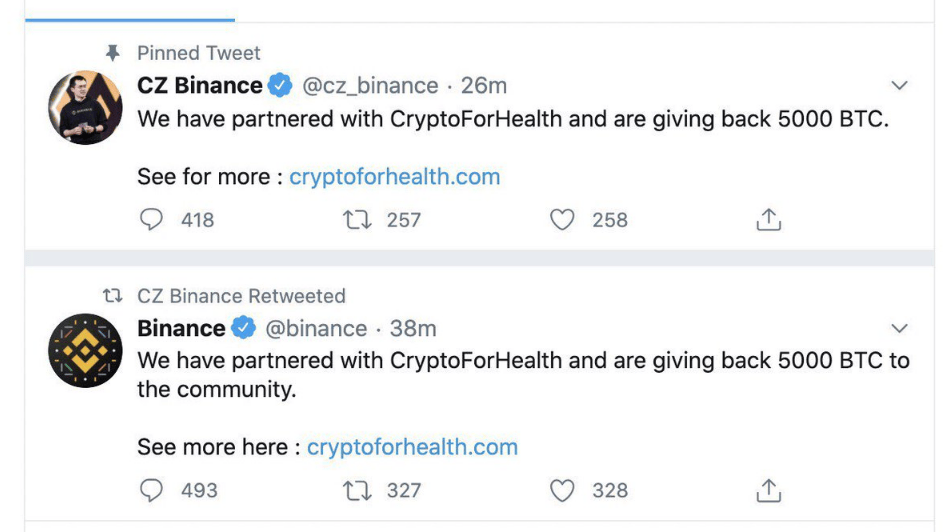Viewport: 951px width, 532px height.
Task: Retweet the Binance tweet with 327 retweets
Action: pyautogui.click(x=357, y=490)
